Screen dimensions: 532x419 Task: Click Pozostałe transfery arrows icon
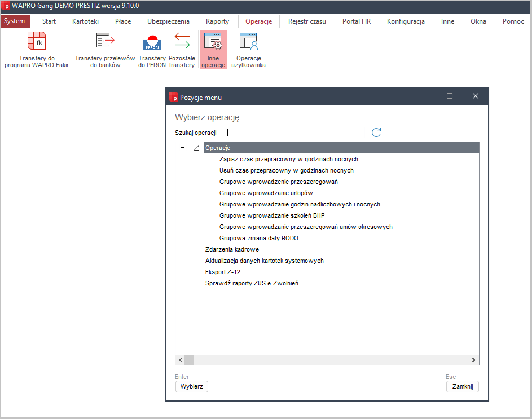coord(182,41)
